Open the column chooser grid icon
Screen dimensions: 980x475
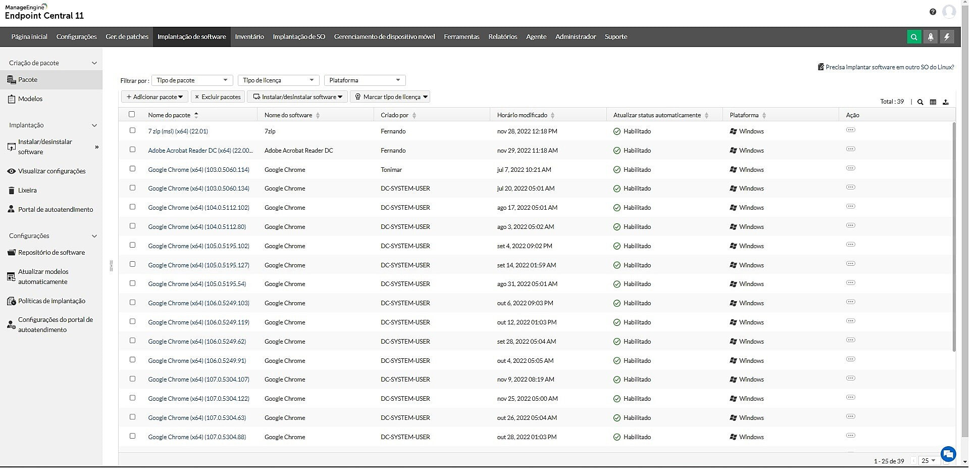point(933,102)
